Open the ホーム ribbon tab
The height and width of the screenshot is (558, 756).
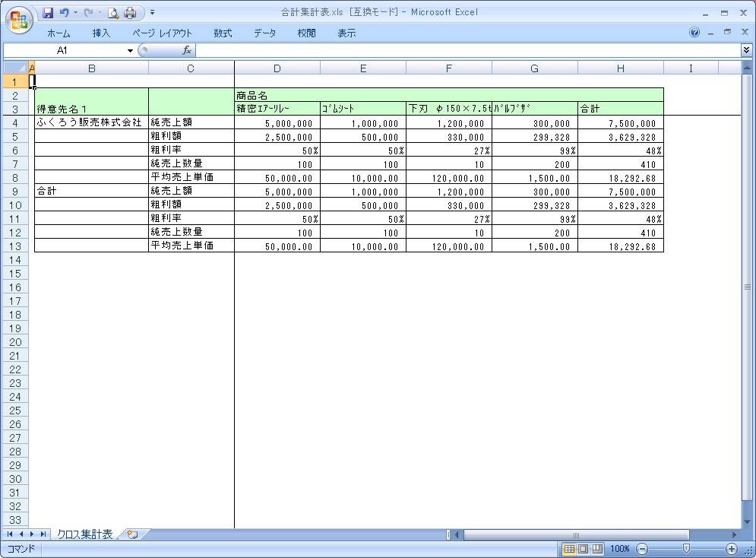(x=59, y=33)
